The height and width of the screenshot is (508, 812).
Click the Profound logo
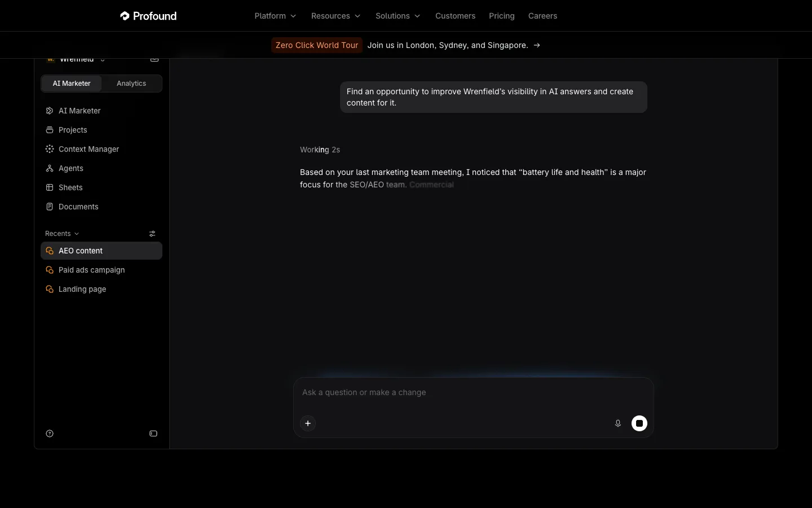(x=148, y=16)
